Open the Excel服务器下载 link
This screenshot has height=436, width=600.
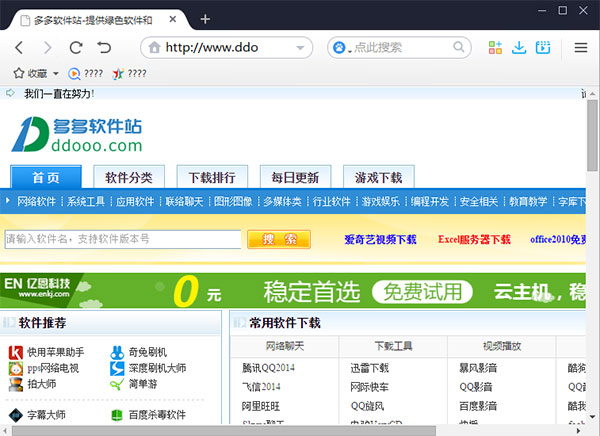(x=474, y=240)
